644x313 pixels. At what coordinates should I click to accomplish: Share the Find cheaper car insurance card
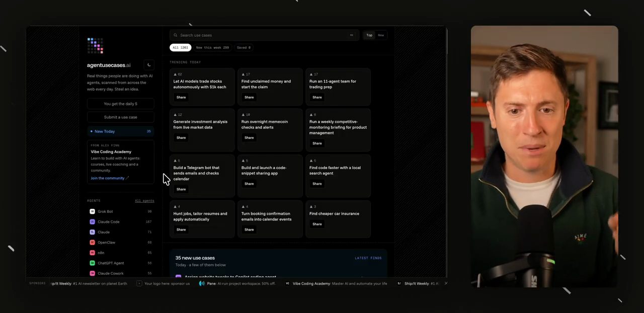[317, 224]
